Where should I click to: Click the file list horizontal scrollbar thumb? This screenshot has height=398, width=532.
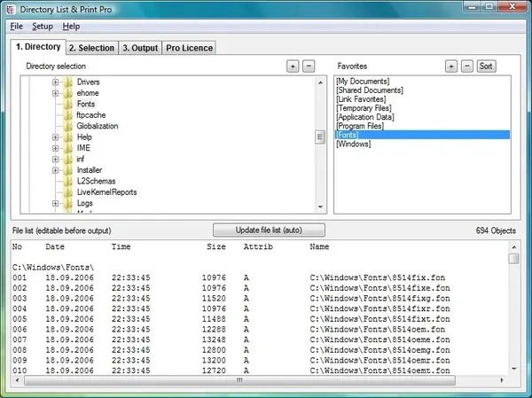pyautogui.click(x=239, y=380)
